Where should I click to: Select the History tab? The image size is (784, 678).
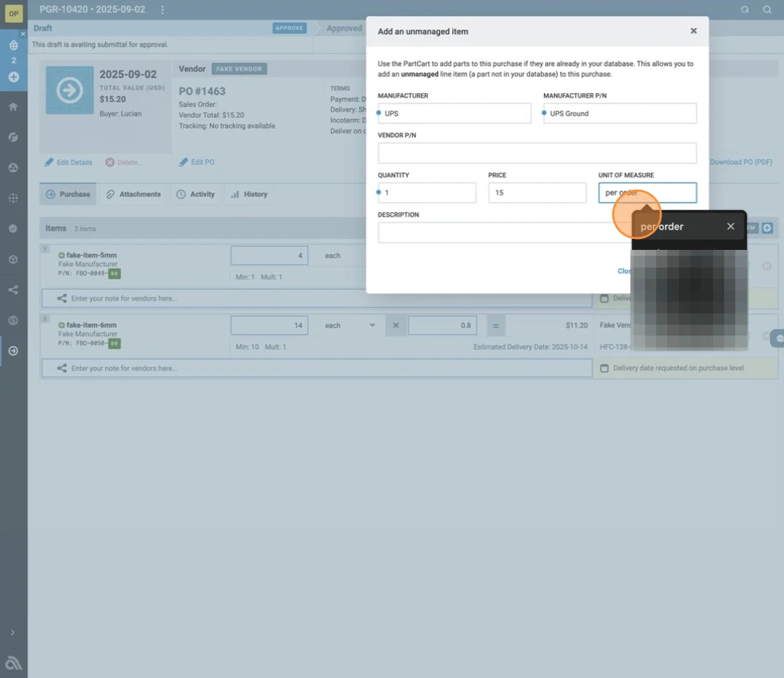249,194
